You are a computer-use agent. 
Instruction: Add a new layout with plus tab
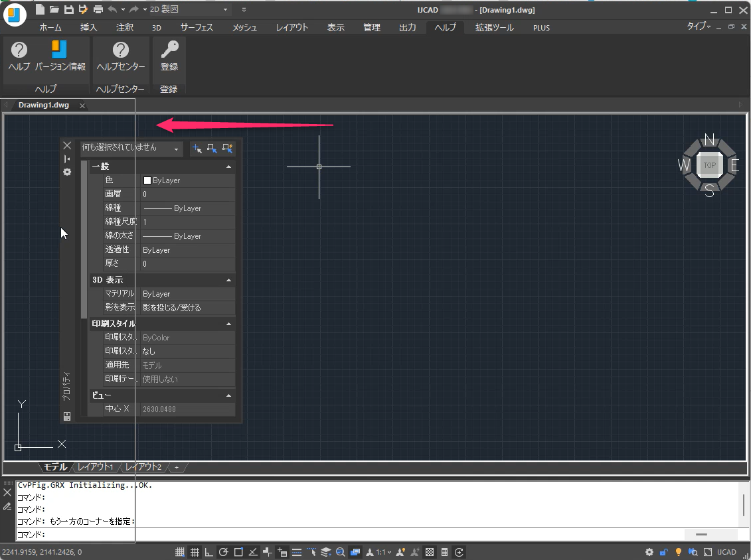point(177,468)
